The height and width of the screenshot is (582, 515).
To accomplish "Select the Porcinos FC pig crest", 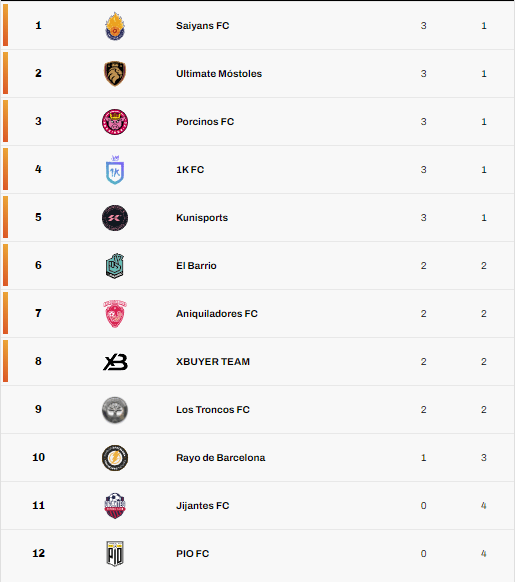I will pos(115,122).
